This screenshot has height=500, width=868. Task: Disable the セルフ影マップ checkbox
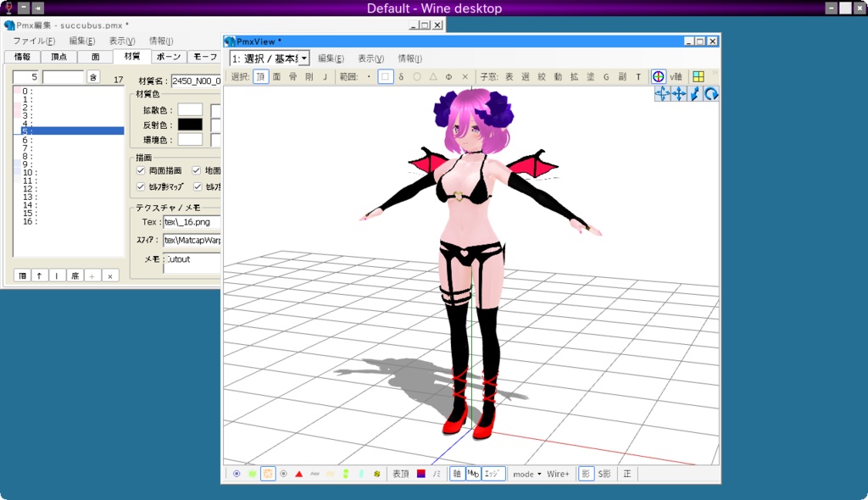pyautogui.click(x=140, y=185)
